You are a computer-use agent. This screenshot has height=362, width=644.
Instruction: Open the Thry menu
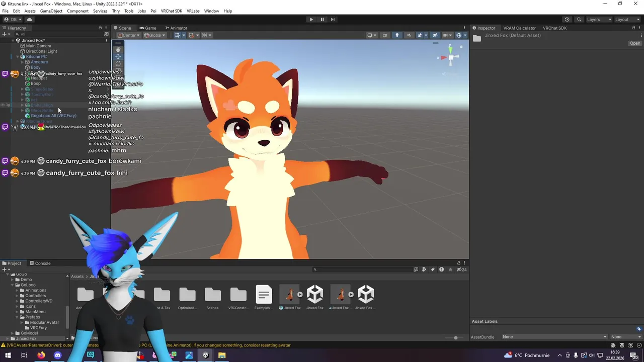[116, 11]
